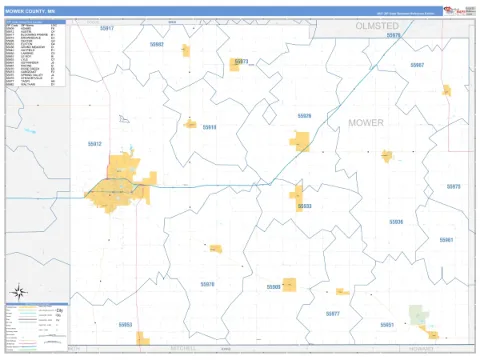Select the yellow city area left of the 55918 label
Image resolution: width=480 pixels, height=360 pixels.
point(191,124)
